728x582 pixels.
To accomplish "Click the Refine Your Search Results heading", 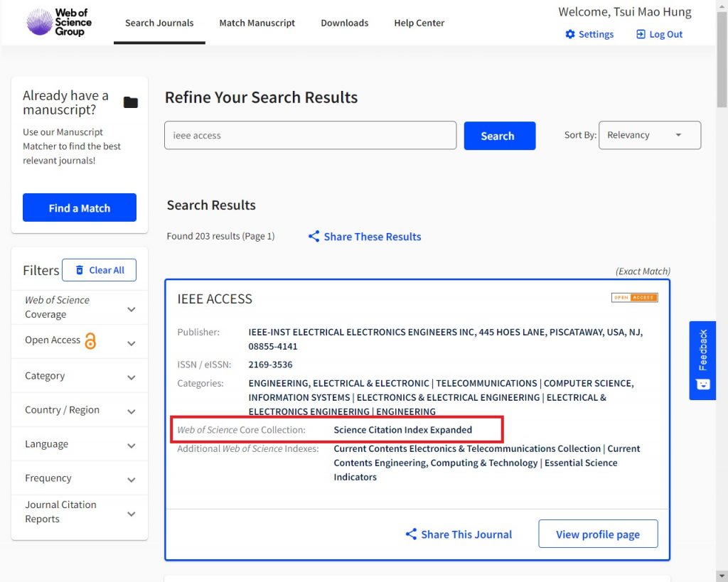I will point(261,97).
